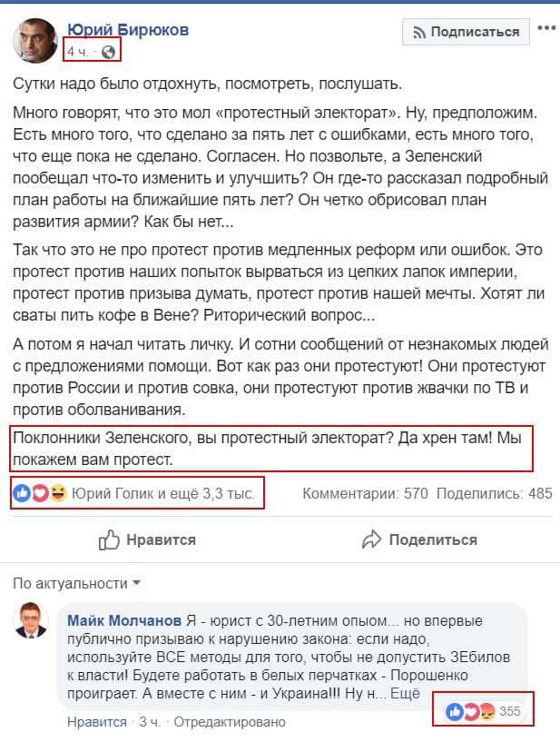Open Юрий Бирюков's profile picture
This screenshot has height=742, width=560.
34,40
